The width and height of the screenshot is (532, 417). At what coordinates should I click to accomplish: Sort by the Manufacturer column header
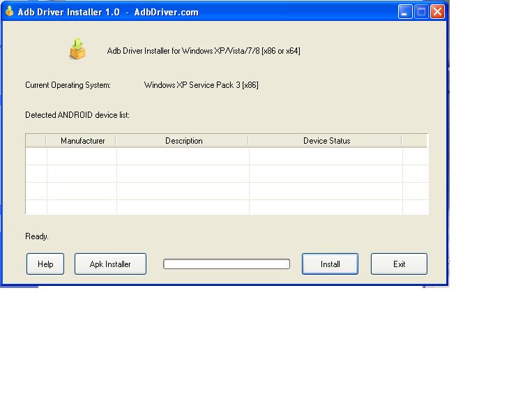click(81, 141)
